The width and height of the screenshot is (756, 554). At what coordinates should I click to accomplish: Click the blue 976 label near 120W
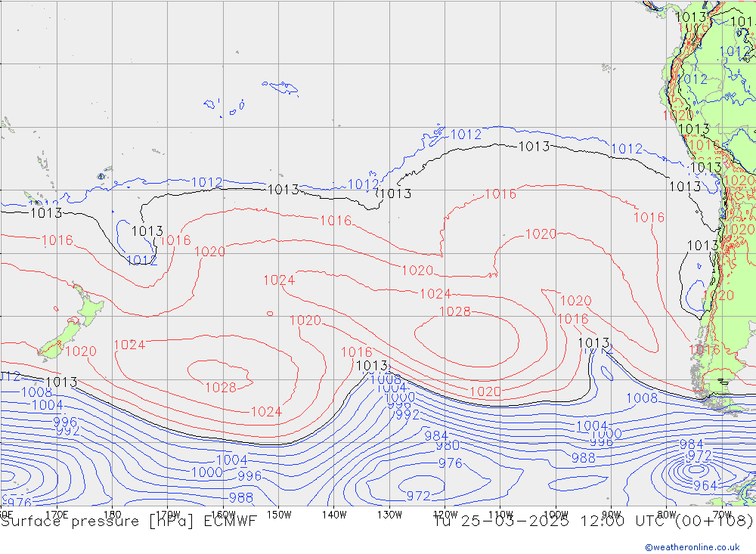451,463
